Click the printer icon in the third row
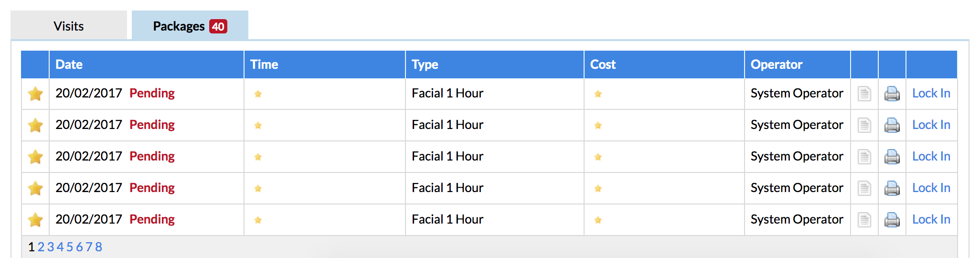 tap(892, 157)
